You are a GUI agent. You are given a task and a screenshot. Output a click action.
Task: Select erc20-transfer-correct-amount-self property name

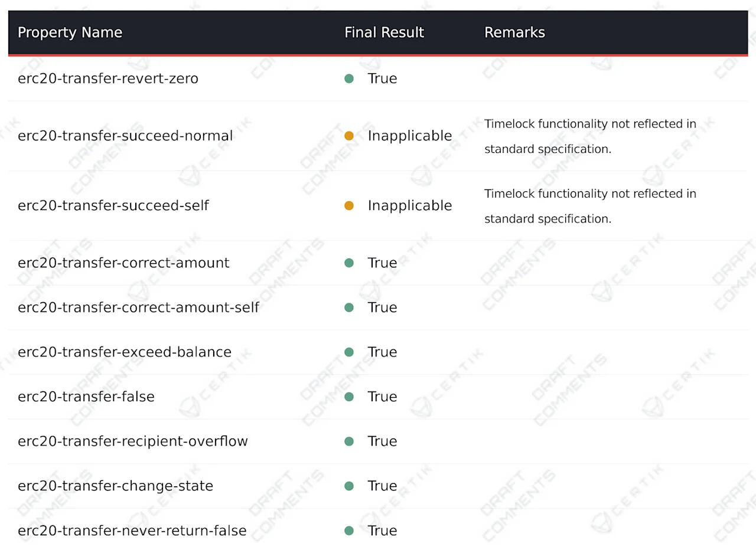tap(138, 307)
